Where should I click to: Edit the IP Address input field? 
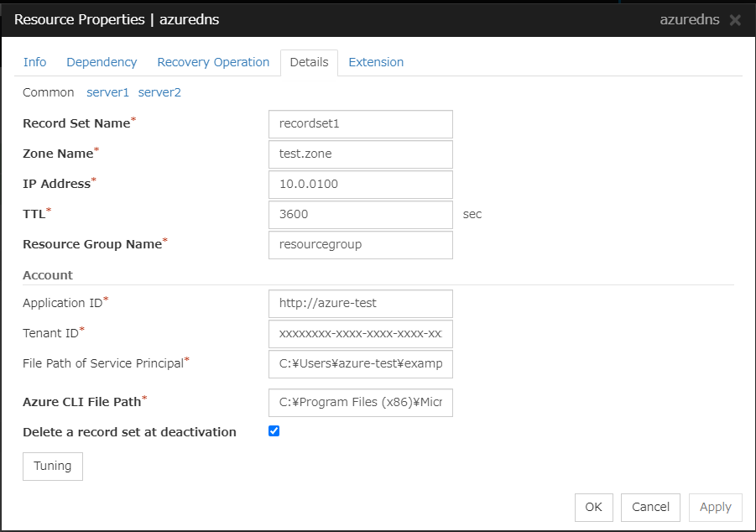click(360, 184)
